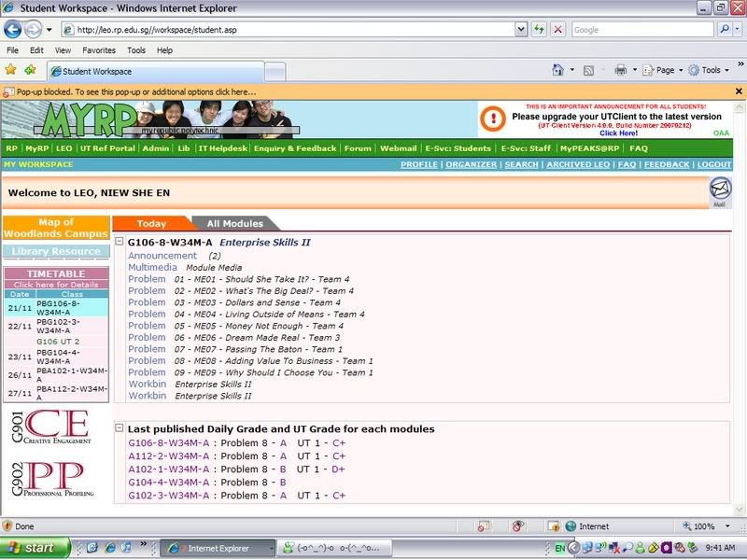Click the Windows Start button

[30, 548]
